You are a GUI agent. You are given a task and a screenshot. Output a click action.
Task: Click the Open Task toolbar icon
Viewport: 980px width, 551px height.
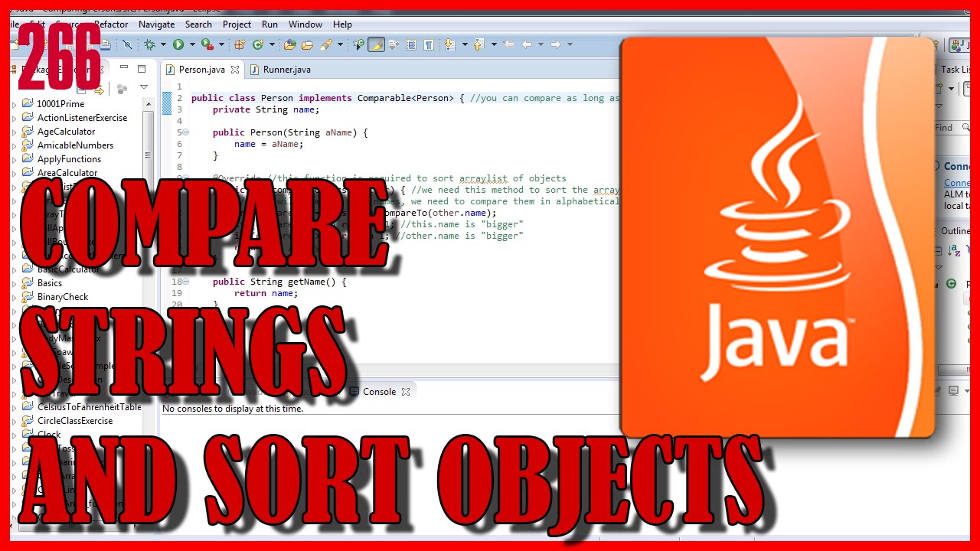(x=307, y=44)
